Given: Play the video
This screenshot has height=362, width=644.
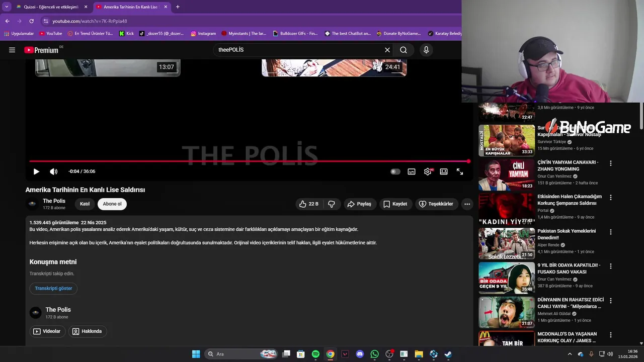Looking at the screenshot, I should pos(36,171).
